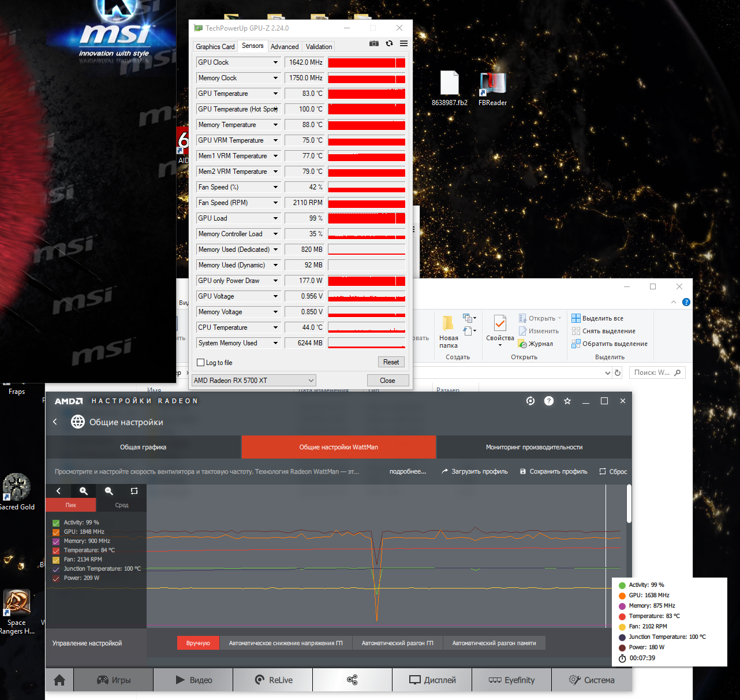Select the Sacred Gold desktop icon
This screenshot has width=740, height=700.
[x=17, y=492]
